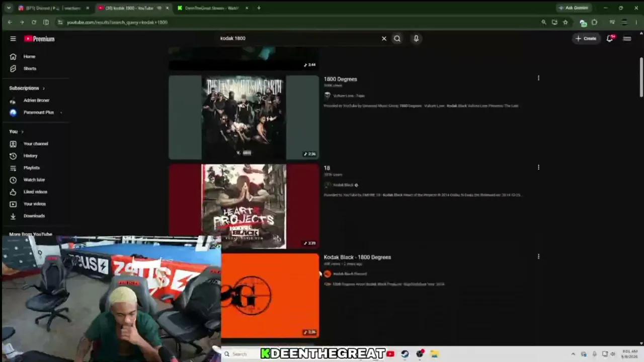Open the browser tab search dropdown
The image size is (644, 362).
click(10, 8)
